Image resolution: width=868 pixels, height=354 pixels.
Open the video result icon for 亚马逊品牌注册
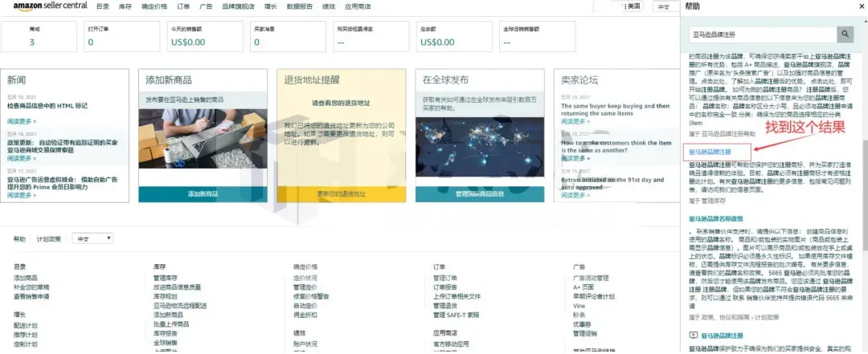(693, 336)
